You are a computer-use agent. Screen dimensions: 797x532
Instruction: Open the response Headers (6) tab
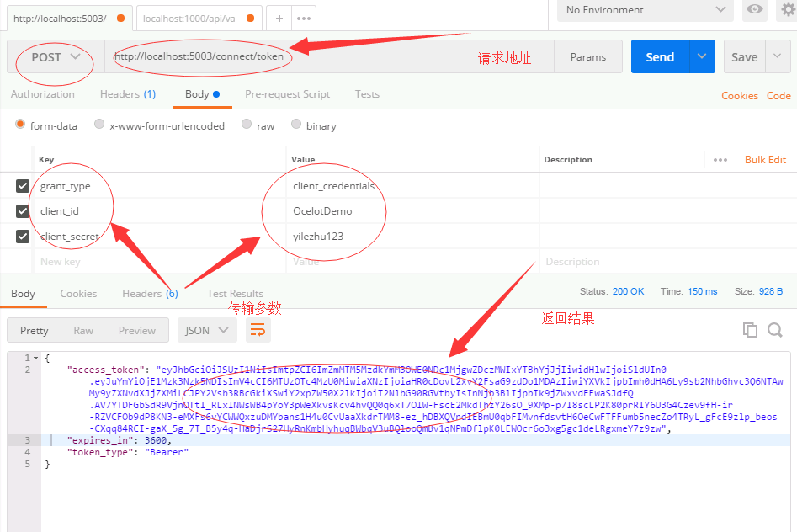tap(150, 294)
